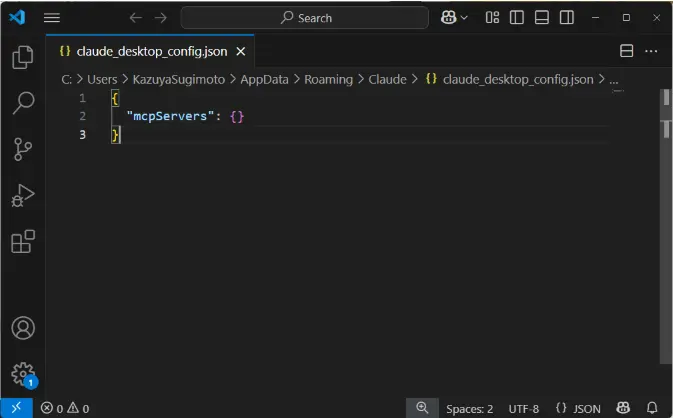The height and width of the screenshot is (418, 673).
Task: Click the Spaces: 2 indentation button
Action: 469,408
